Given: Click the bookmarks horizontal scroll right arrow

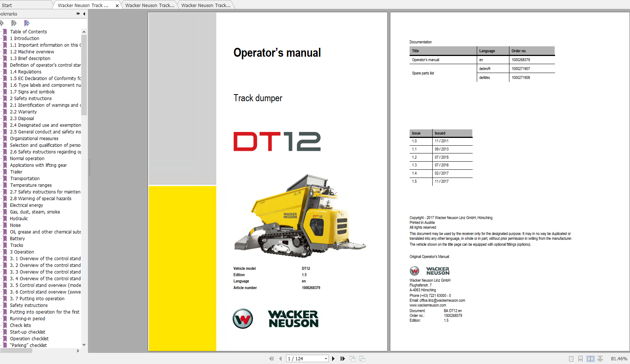Looking at the screenshot, I should coord(78,351).
